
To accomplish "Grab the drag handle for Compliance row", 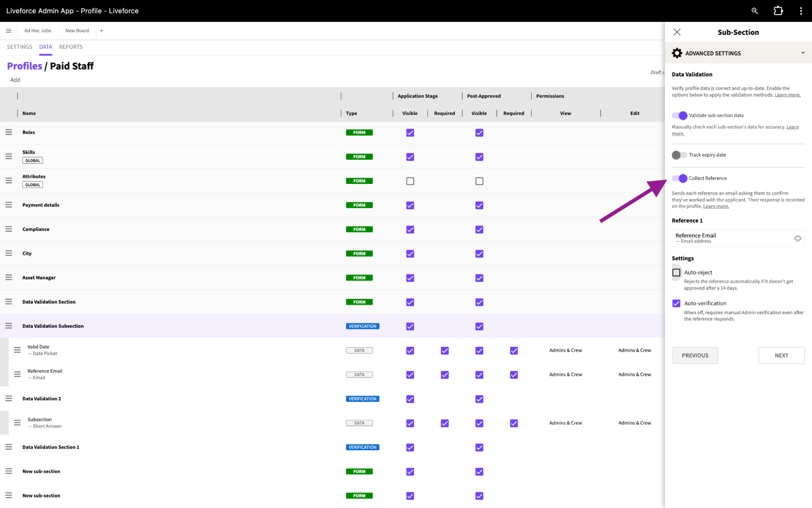I will (9, 229).
